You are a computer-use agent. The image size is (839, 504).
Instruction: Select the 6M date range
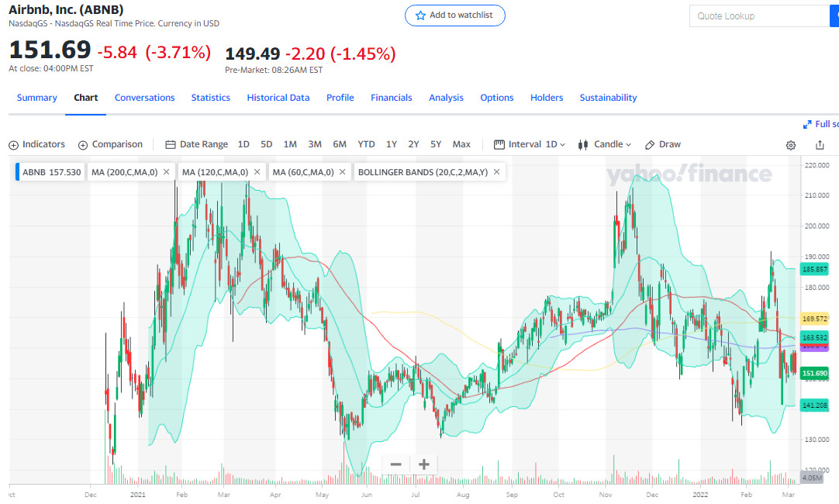[x=340, y=144]
